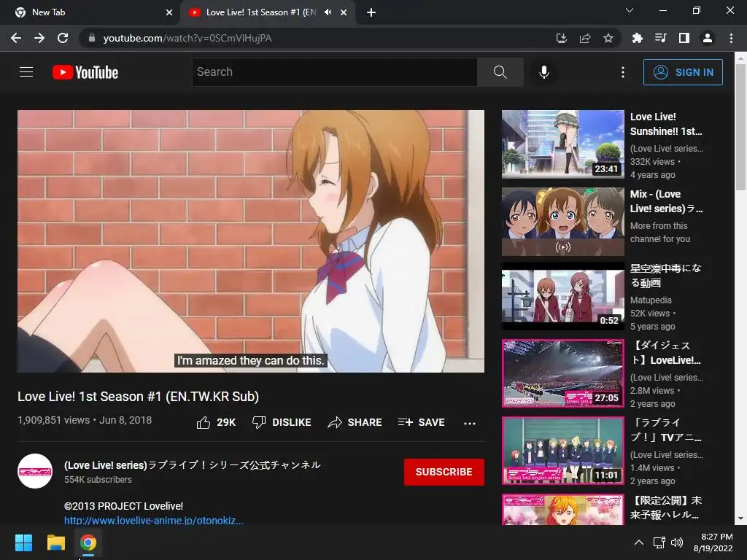Close the Love Live video tab

click(344, 12)
